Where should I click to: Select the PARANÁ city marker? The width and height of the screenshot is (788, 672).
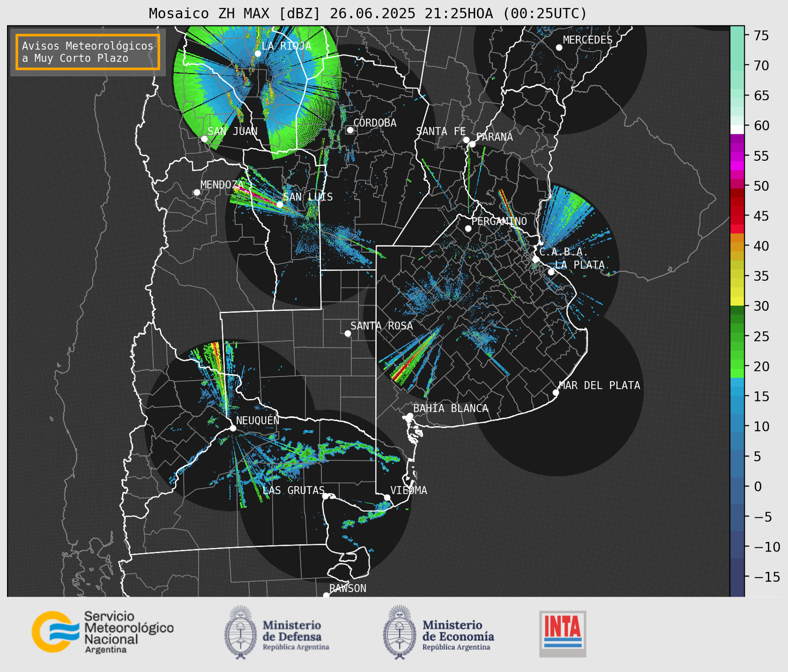pos(472,144)
